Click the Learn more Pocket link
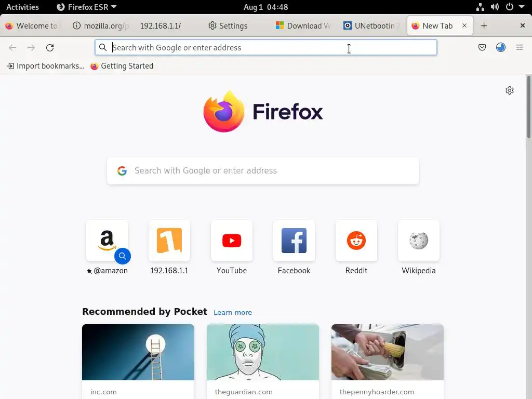This screenshot has width=532, height=399. [x=233, y=312]
